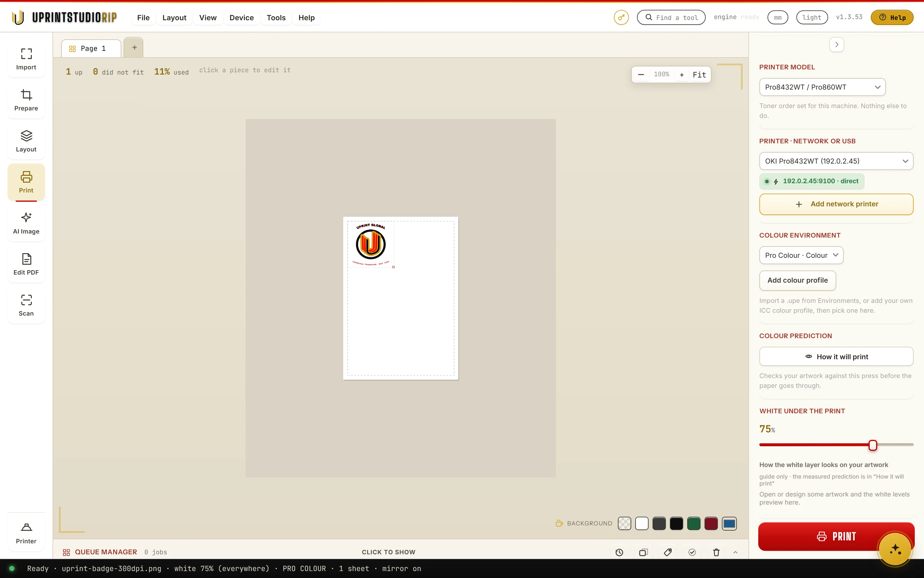This screenshot has height=578, width=924.
Task: Click How it will print button
Action: click(x=836, y=357)
